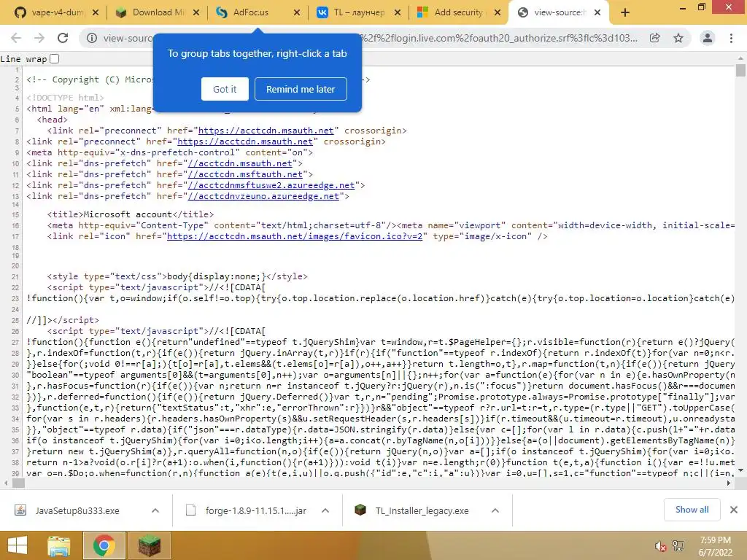This screenshot has height=560, width=747.
Task: Click the Chrome taskbar icon
Action: pyautogui.click(x=104, y=545)
